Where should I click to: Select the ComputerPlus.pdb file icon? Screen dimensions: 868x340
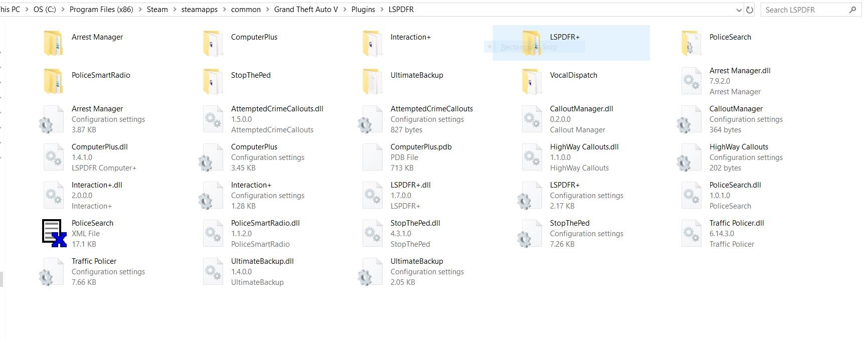[372, 157]
